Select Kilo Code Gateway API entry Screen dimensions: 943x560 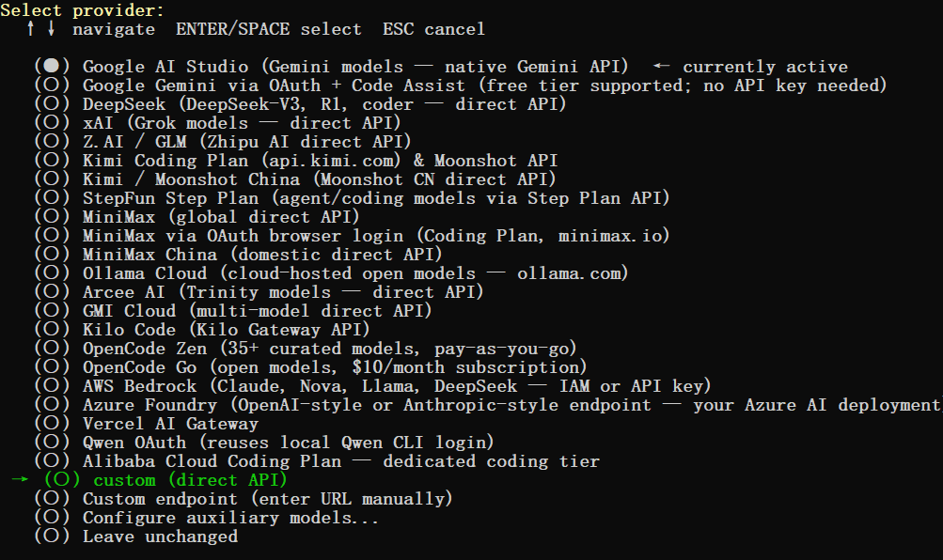(202, 329)
